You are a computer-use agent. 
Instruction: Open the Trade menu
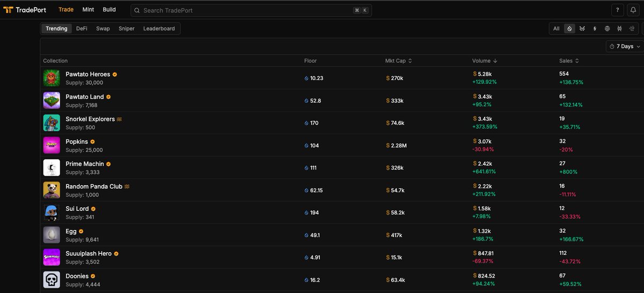point(66,10)
